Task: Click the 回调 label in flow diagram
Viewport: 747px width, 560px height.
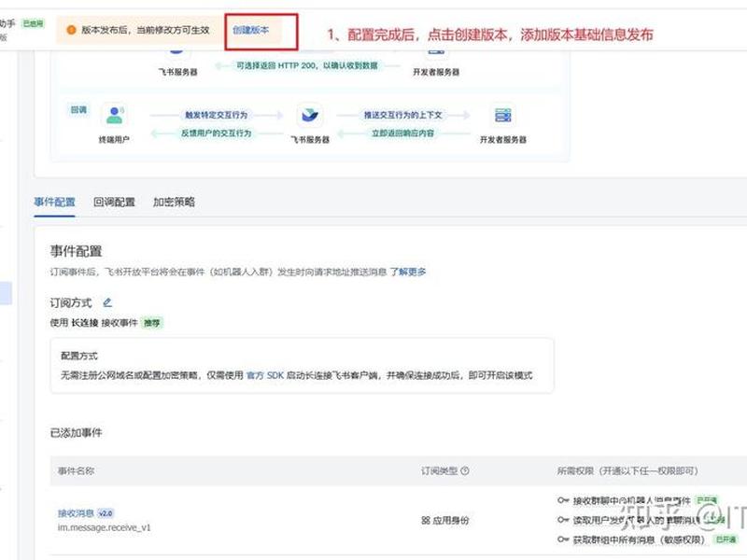Action: point(78,110)
